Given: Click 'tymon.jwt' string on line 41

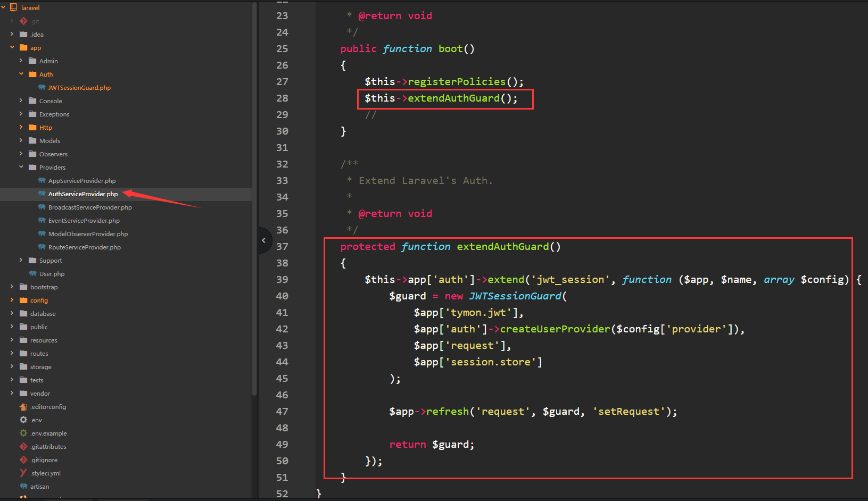Looking at the screenshot, I should click(482, 312).
